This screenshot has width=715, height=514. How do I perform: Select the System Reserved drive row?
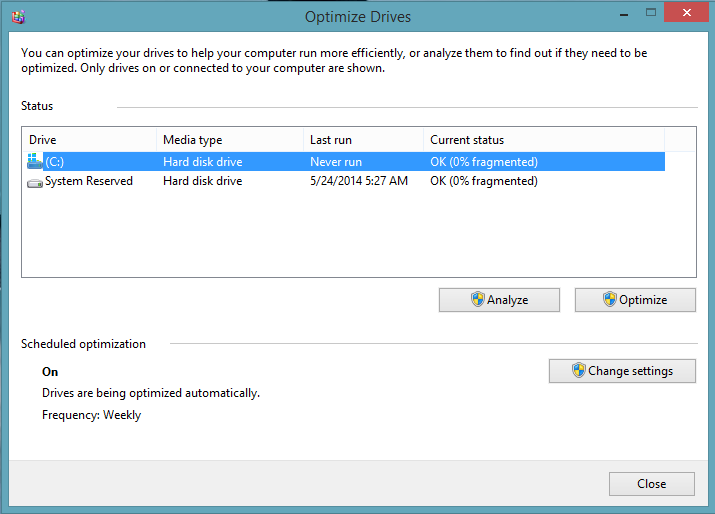344,181
